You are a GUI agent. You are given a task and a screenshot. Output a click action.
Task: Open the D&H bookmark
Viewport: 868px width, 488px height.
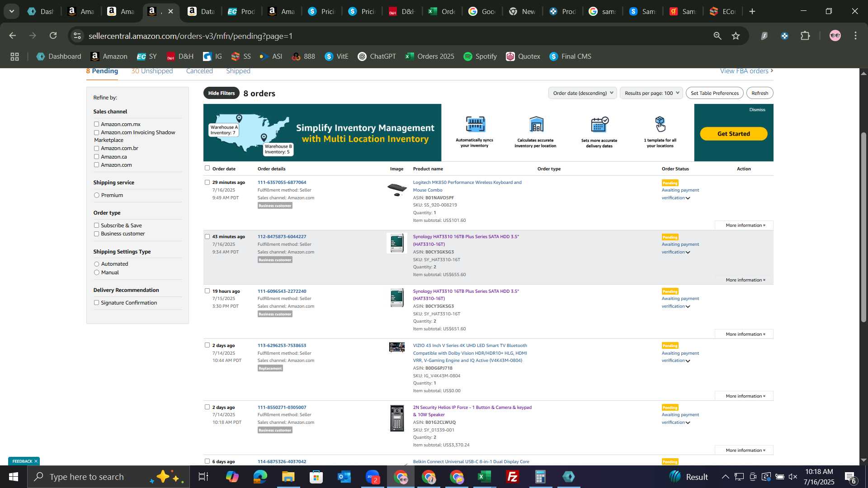pyautogui.click(x=180, y=56)
